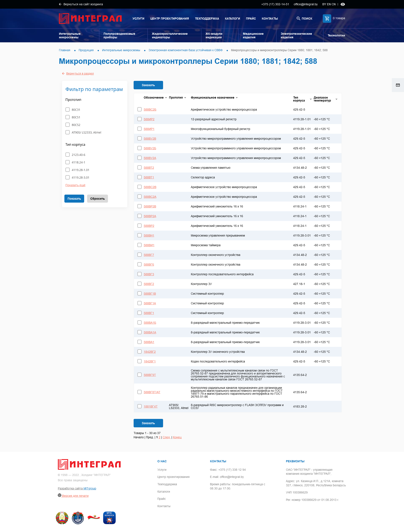This screenshot has height=532, width=404.
Task: Open the Каталоги menu
Action: coord(232,19)
